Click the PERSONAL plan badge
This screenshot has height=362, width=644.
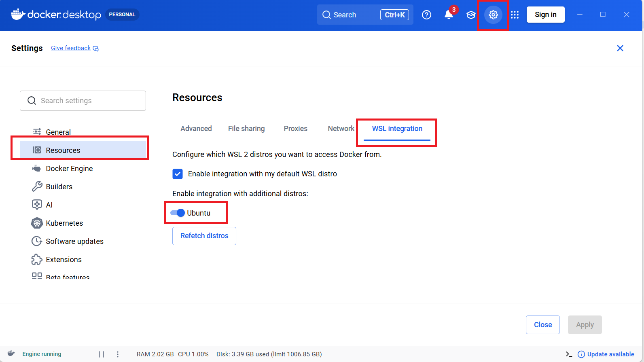[x=122, y=15]
